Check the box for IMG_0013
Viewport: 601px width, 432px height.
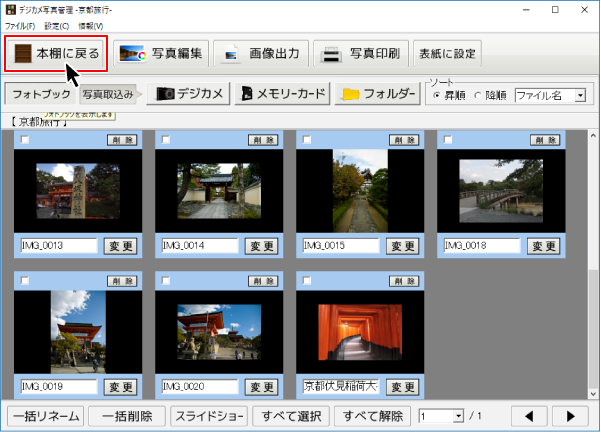point(25,140)
